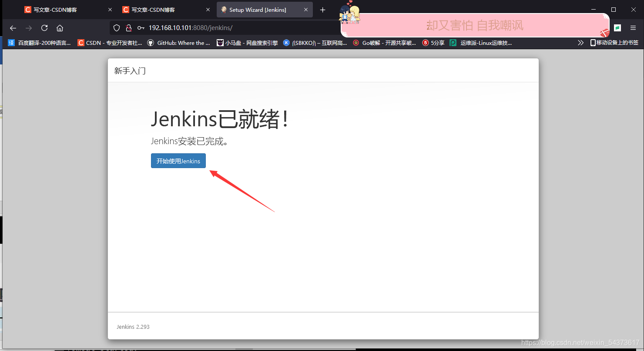Close the Setup Wizard [Jenkins] tab
This screenshot has height=351, width=644.
point(306,10)
